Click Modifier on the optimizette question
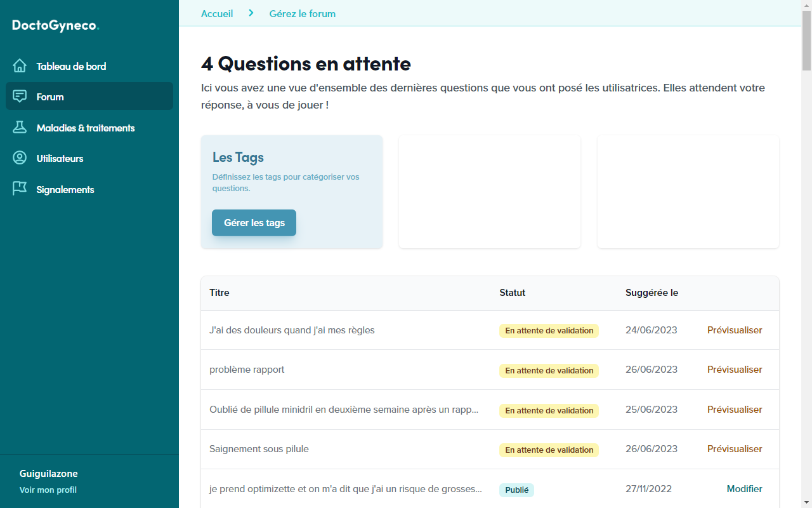Screen dimensions: 812x508 (x=744, y=489)
